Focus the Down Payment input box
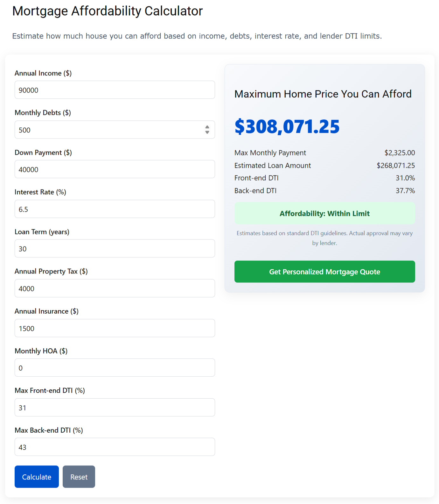The image size is (439, 504). tap(115, 169)
